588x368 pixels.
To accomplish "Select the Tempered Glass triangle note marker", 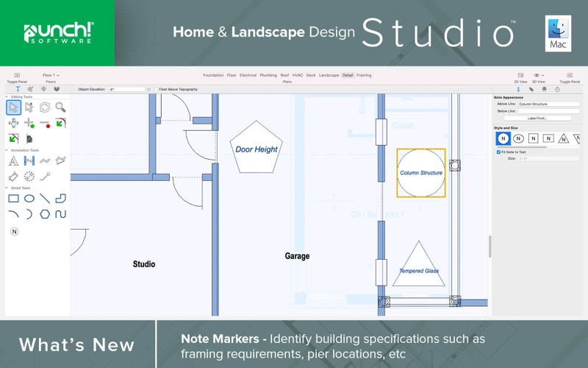I will pyautogui.click(x=419, y=265).
